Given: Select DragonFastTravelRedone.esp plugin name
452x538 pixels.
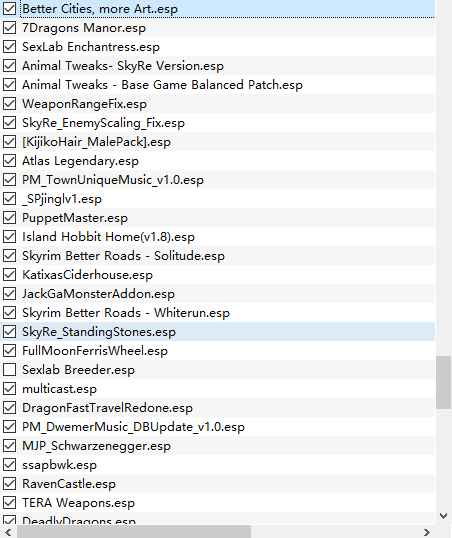Looking at the screenshot, I should pos(107,407).
